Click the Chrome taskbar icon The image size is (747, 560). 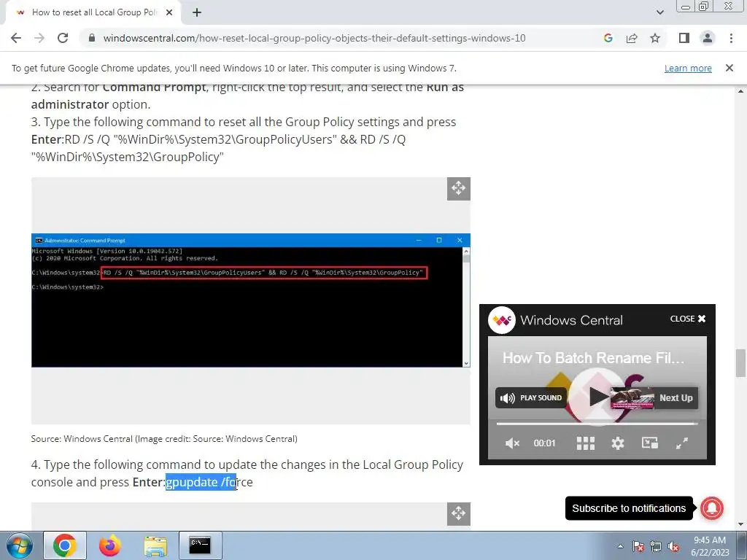65,545
